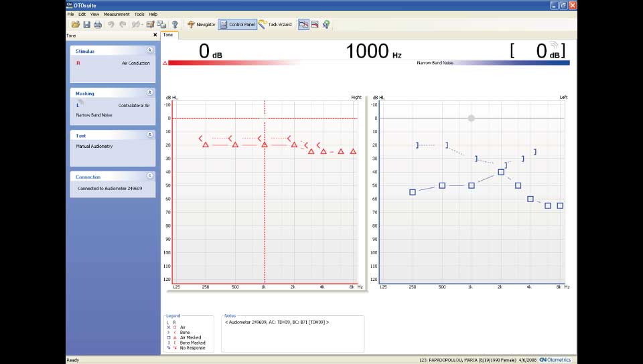
Task: Open the Navigator panel
Action: point(202,25)
